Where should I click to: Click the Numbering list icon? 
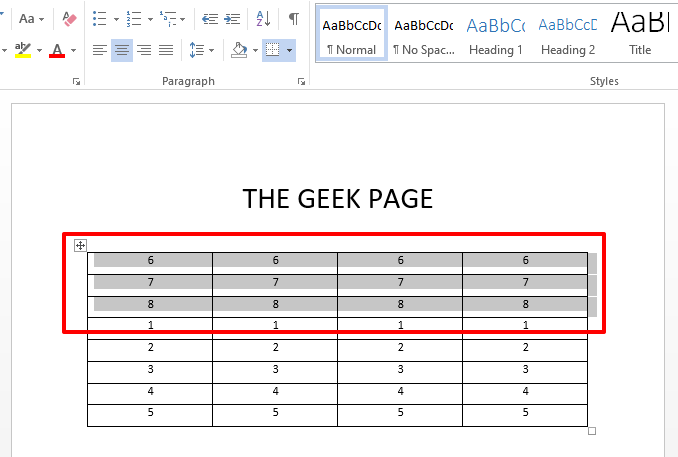(134, 18)
